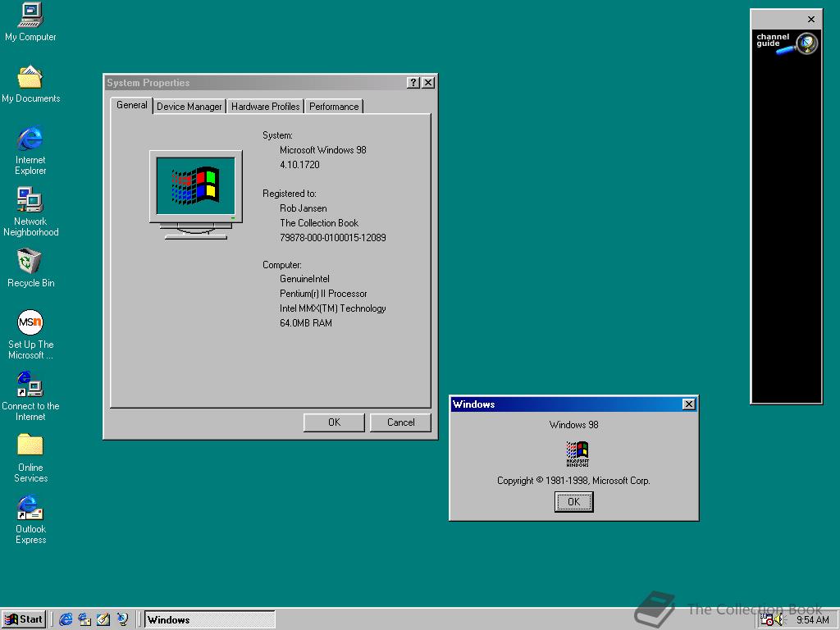Image resolution: width=840 pixels, height=630 pixels.
Task: Click the volume speaker tray icon
Action: click(779, 619)
